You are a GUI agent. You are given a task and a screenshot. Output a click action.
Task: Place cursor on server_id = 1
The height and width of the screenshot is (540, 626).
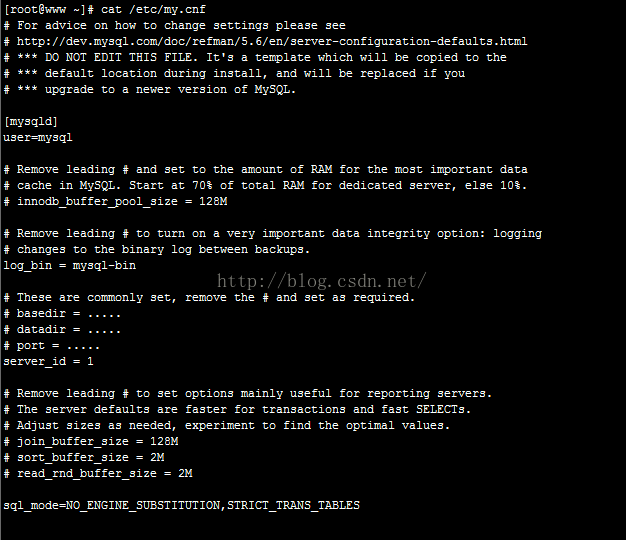[x=48, y=361]
